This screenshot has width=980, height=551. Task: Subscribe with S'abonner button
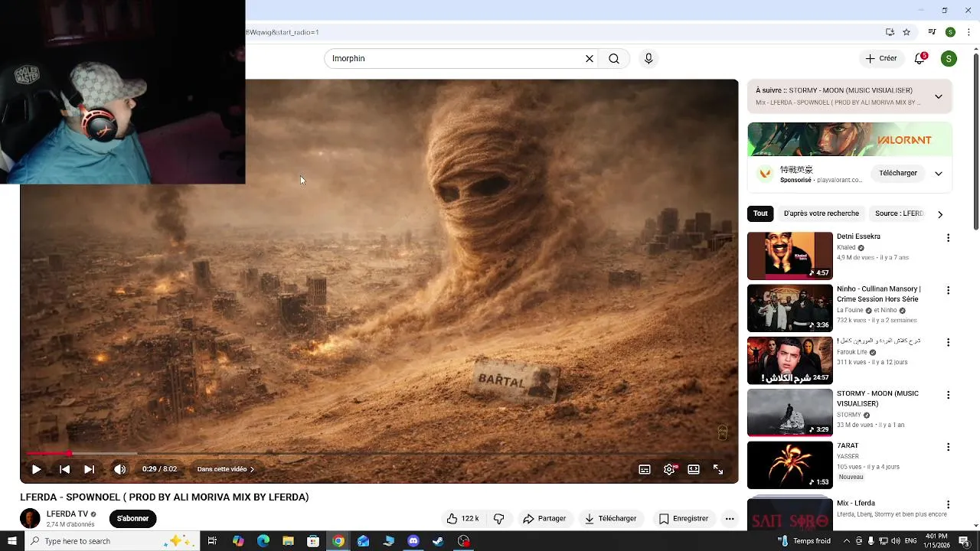[x=132, y=518]
